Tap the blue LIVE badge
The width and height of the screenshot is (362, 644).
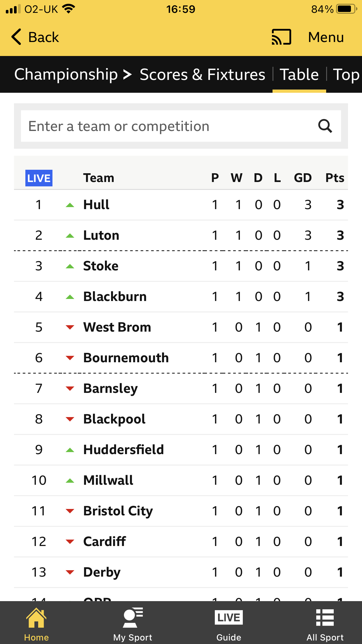39,178
